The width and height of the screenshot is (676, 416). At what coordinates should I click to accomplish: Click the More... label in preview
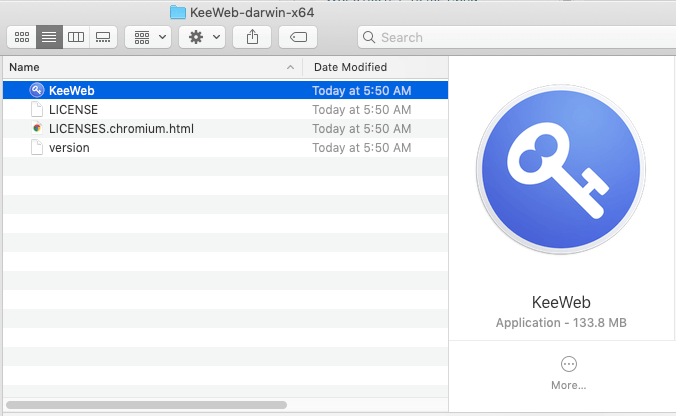coord(568,385)
